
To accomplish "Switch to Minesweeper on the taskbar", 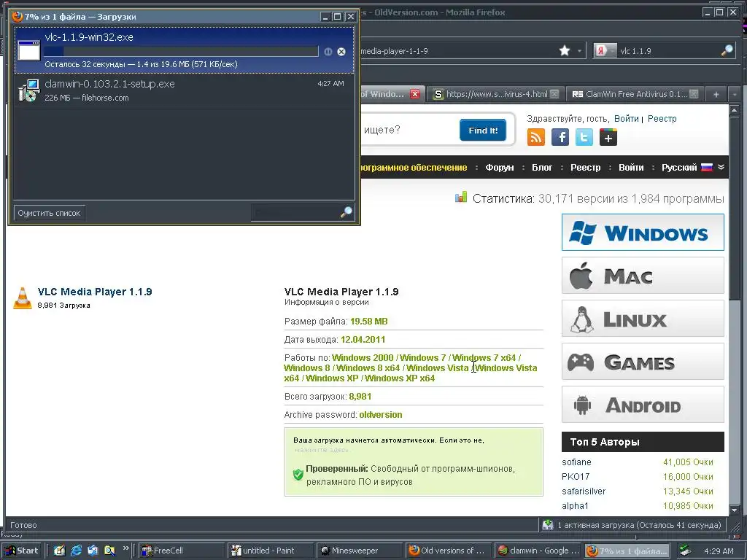I will point(359,551).
